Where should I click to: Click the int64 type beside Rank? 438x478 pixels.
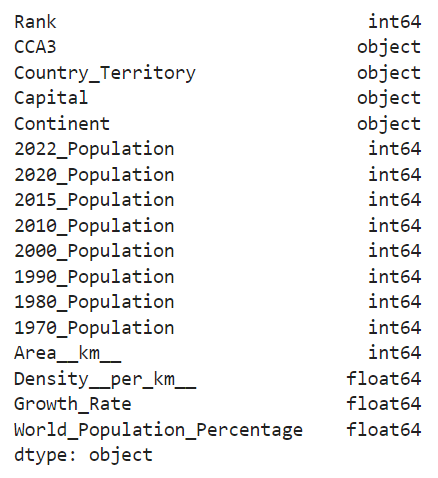(395, 22)
